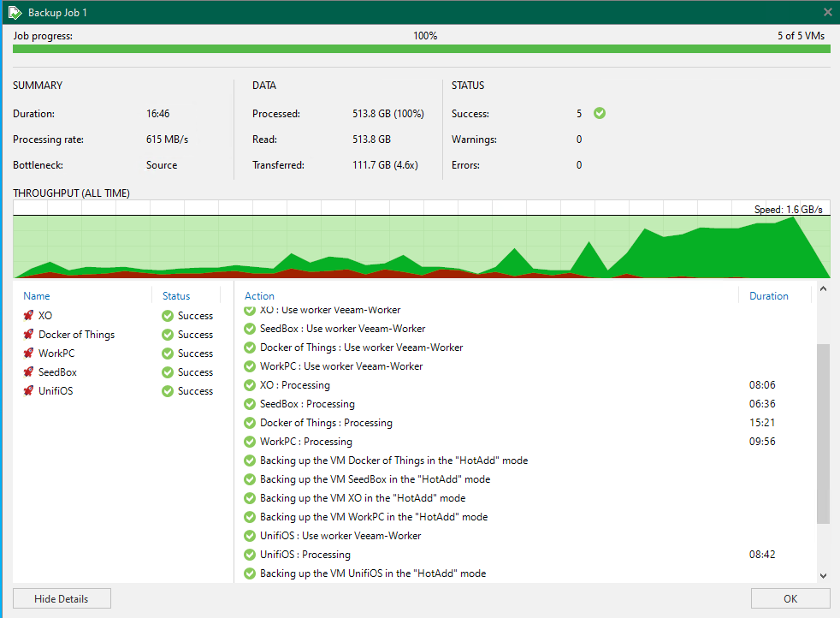Click the success icon in WorkPC status row
840x618 pixels.
coord(168,354)
